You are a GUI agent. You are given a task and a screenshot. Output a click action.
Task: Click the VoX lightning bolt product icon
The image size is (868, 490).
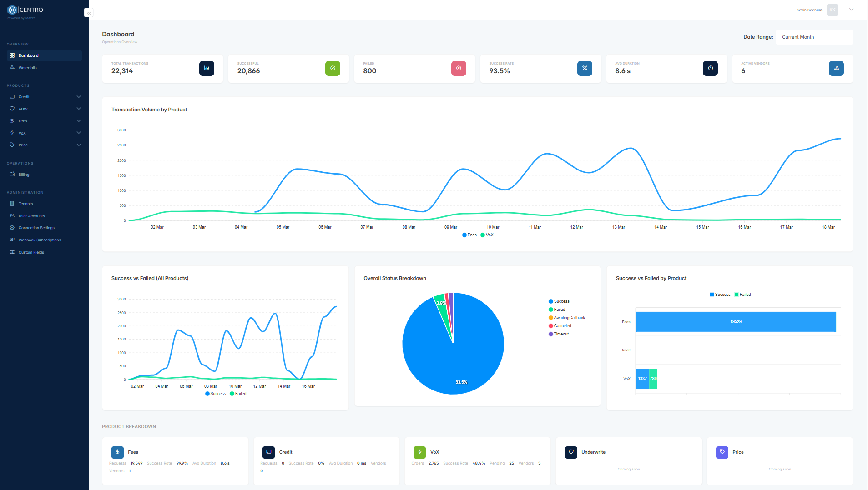pos(419,452)
